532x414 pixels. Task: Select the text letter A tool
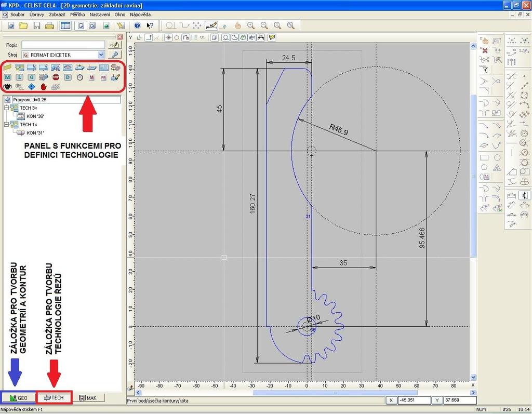tap(497, 167)
